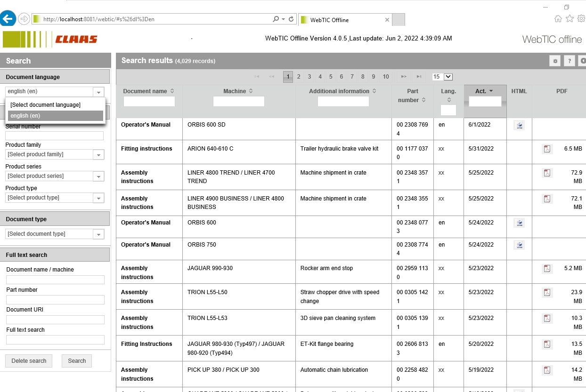Refresh the browser page
This screenshot has width=586, height=392.
tap(291, 19)
